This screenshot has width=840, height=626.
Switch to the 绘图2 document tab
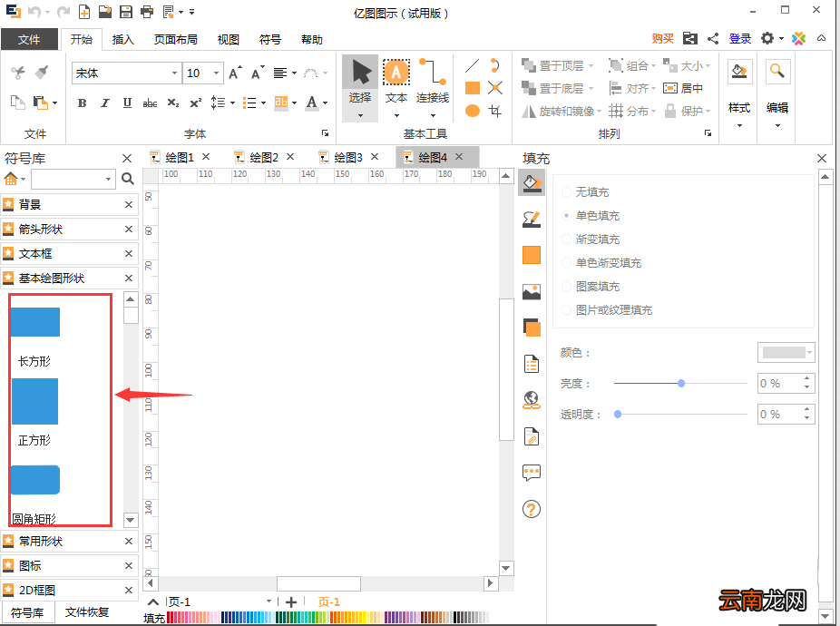(x=264, y=157)
